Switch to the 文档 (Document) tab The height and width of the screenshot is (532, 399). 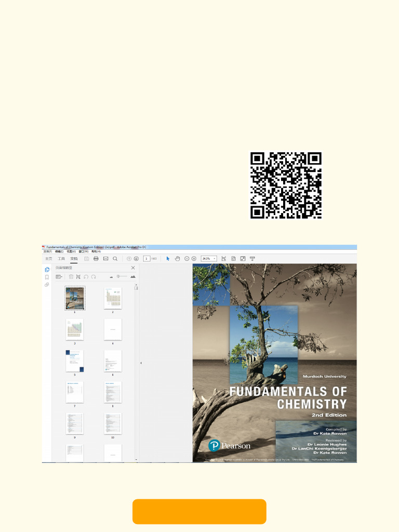pyautogui.click(x=74, y=259)
